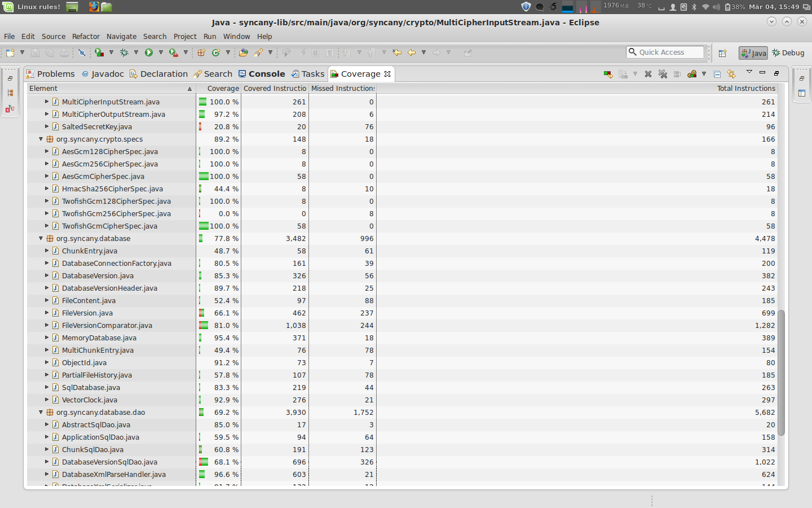This screenshot has width=812, height=508.
Task: Expand the FileVersionComparator.java tree item
Action: (47, 326)
